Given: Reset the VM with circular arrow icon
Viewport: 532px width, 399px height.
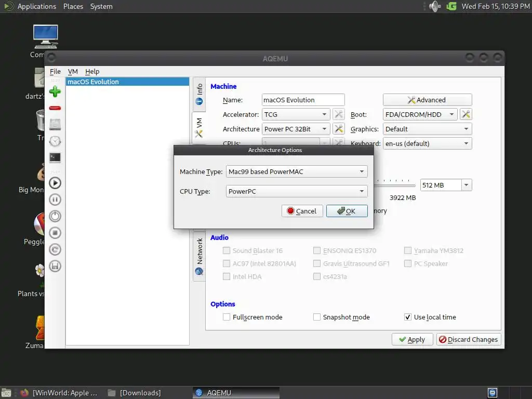Looking at the screenshot, I should click(55, 249).
